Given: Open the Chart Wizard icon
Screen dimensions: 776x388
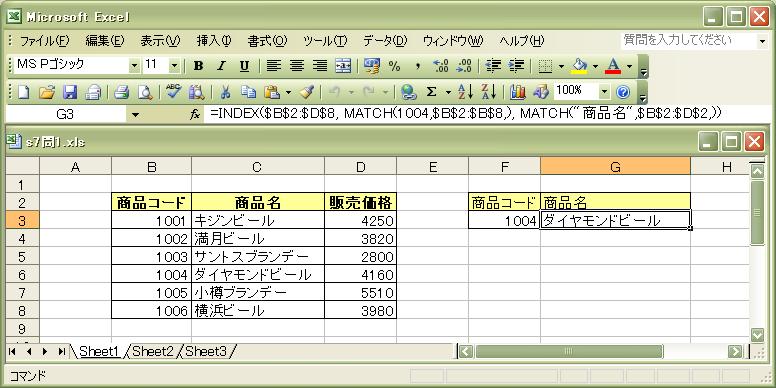Looking at the screenshot, I should 518,92.
